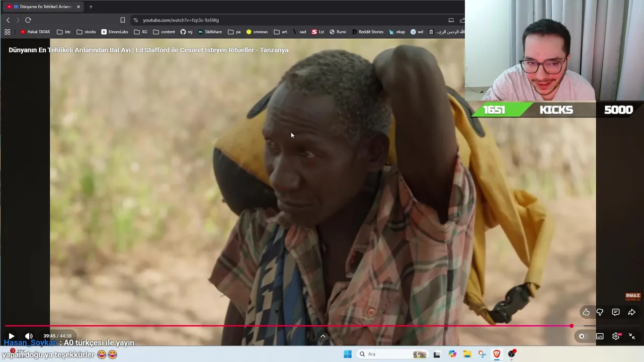Screen dimensions: 644x362
Task: Bookmark this page icon in address bar
Action: coord(122,20)
